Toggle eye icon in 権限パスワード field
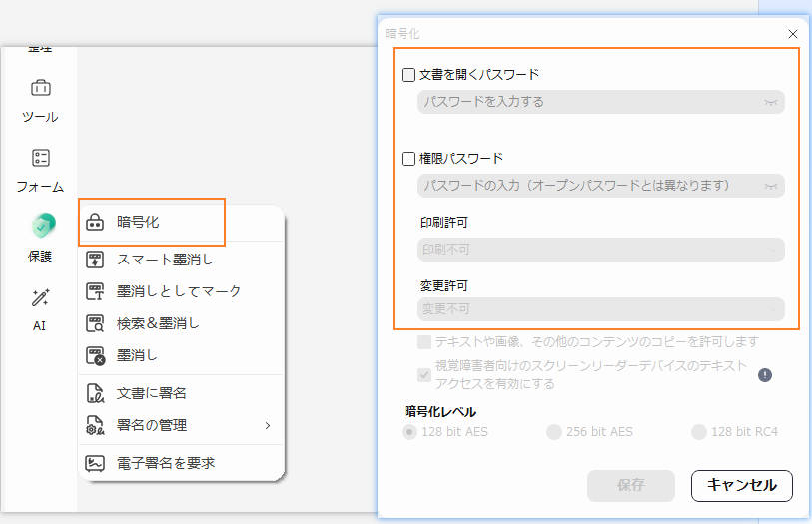 click(770, 186)
